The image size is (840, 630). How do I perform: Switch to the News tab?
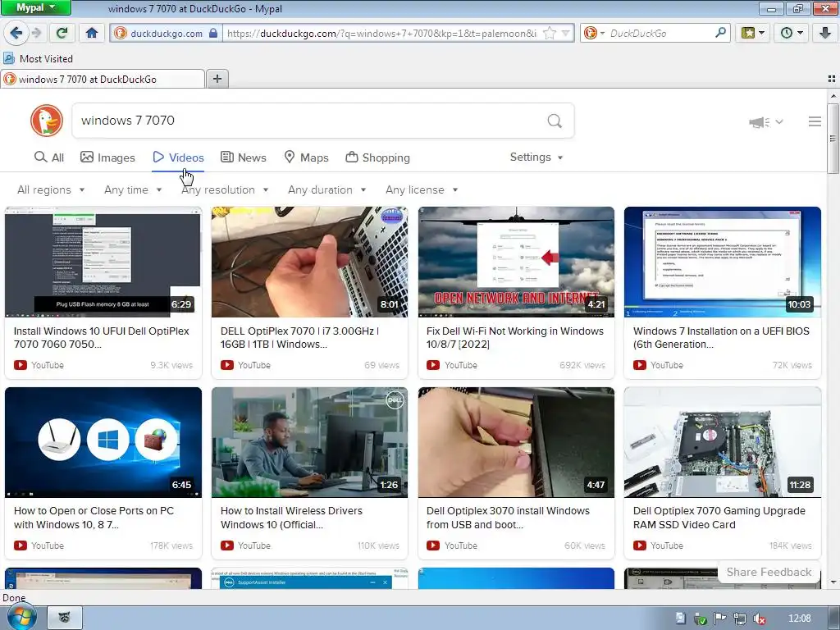(x=244, y=157)
